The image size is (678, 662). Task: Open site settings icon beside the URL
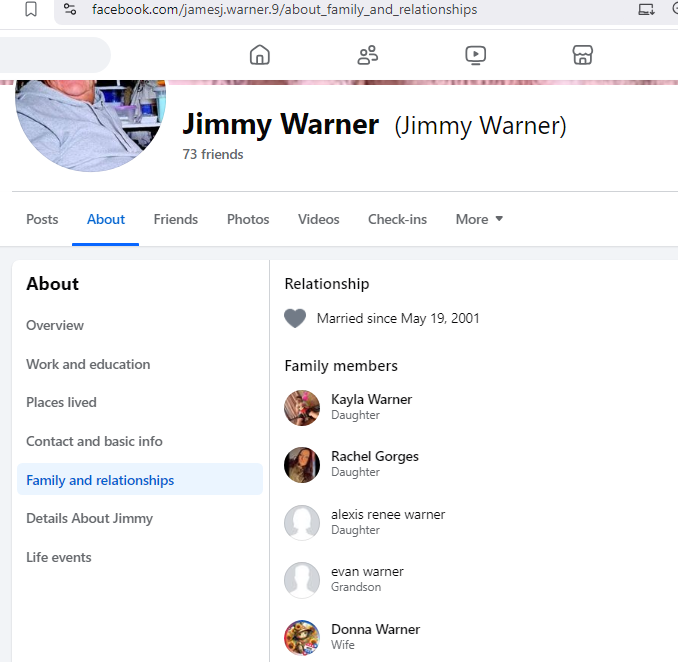pyautogui.click(x=70, y=9)
